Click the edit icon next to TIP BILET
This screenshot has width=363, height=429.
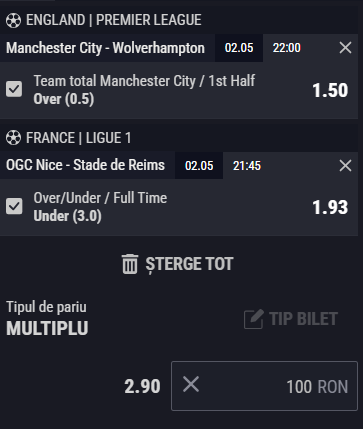pos(254,319)
